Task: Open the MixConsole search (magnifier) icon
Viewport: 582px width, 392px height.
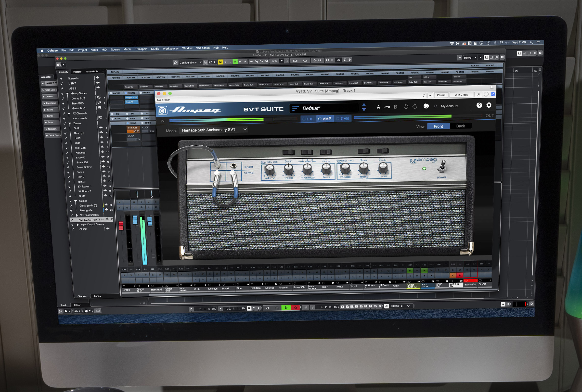Action: [176, 62]
